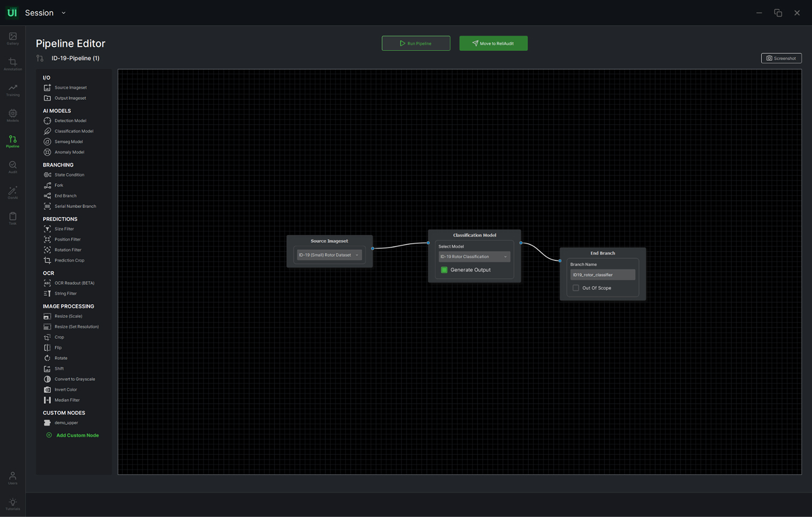Click the ID-19-Pipeline (1) name text
Image resolution: width=812 pixels, height=517 pixels.
76,58
